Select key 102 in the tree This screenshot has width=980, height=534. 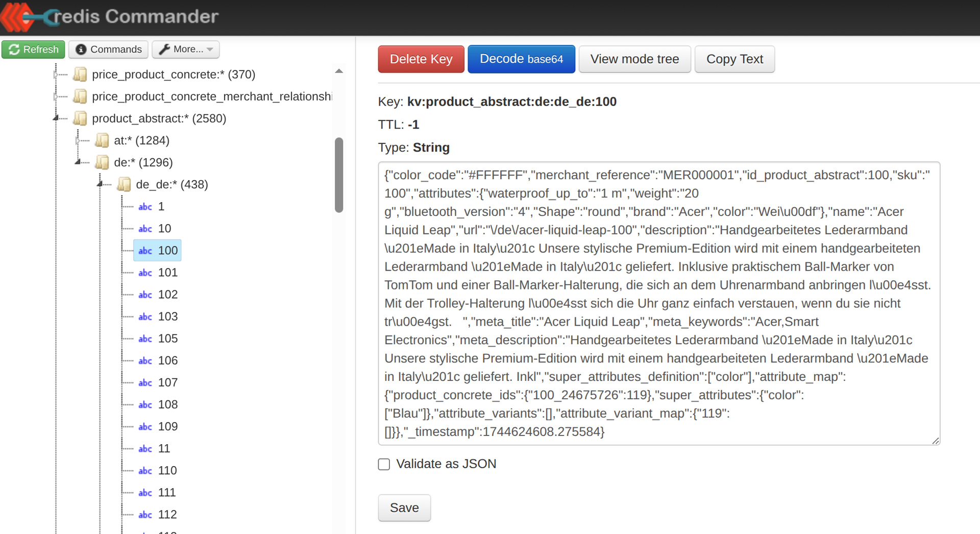click(x=168, y=295)
